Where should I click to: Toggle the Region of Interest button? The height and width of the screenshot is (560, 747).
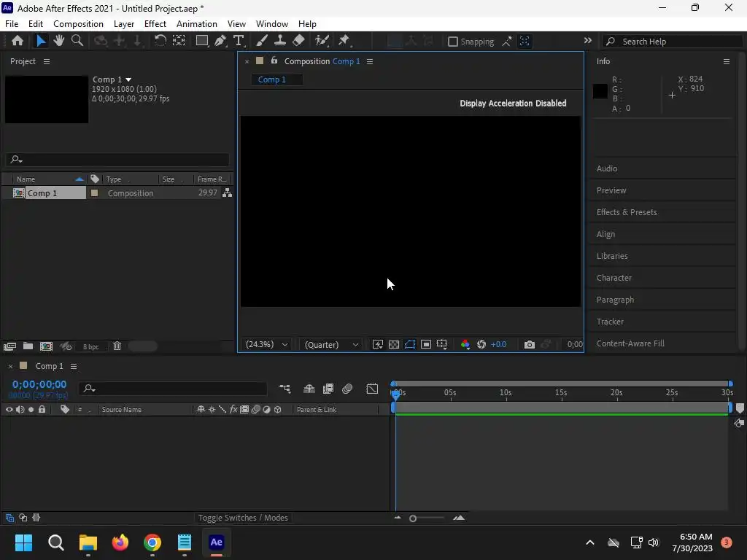pyautogui.click(x=426, y=344)
